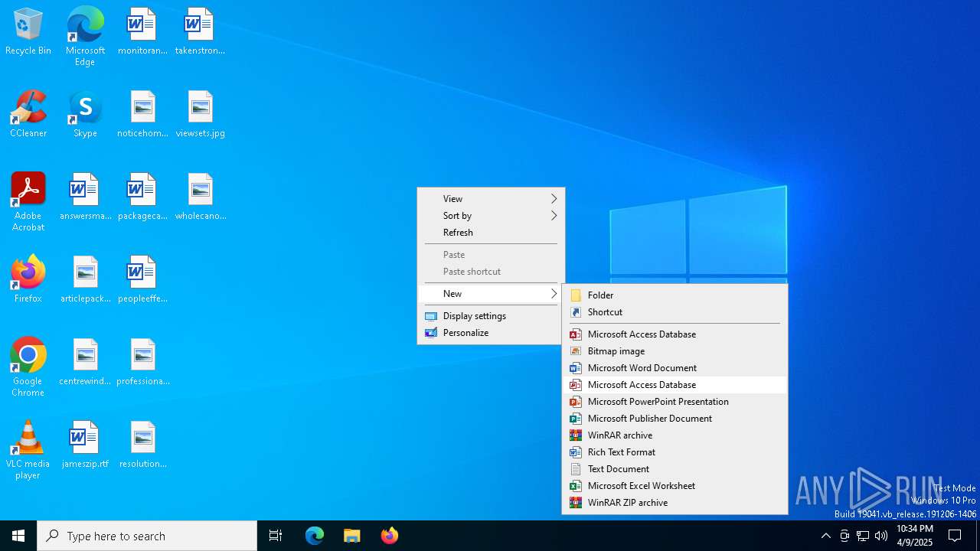Expand the New submenu arrow
The width and height of the screenshot is (980, 551).
click(554, 294)
